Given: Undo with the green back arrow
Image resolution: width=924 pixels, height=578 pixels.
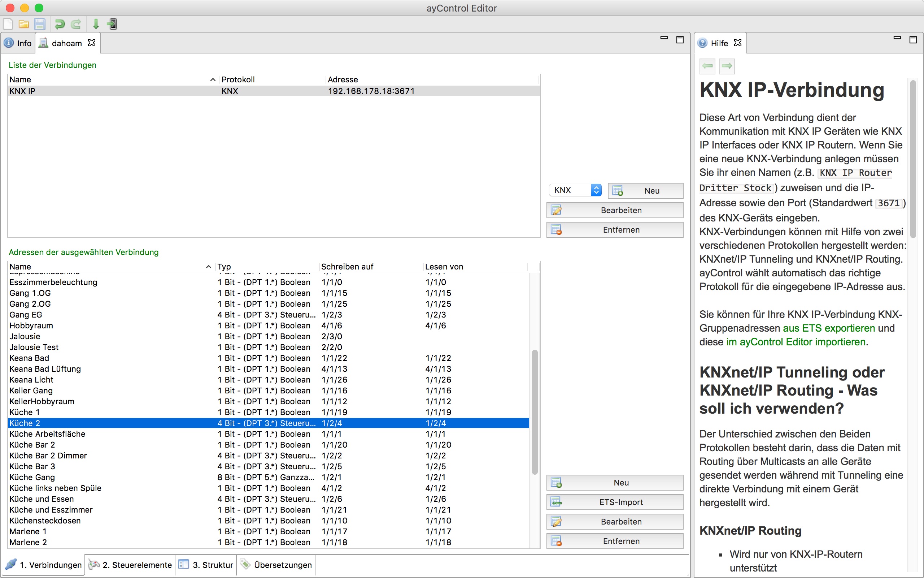Looking at the screenshot, I should pos(60,24).
